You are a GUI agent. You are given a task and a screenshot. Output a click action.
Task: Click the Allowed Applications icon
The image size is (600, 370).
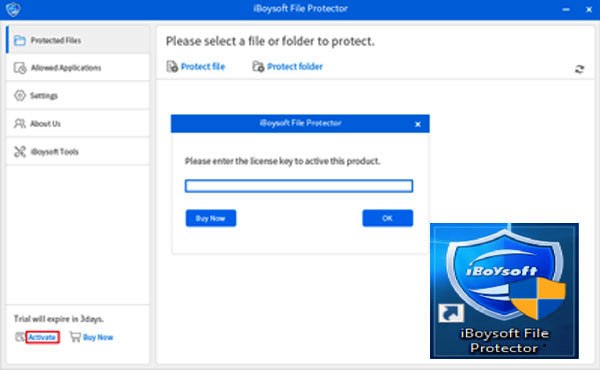tap(20, 68)
